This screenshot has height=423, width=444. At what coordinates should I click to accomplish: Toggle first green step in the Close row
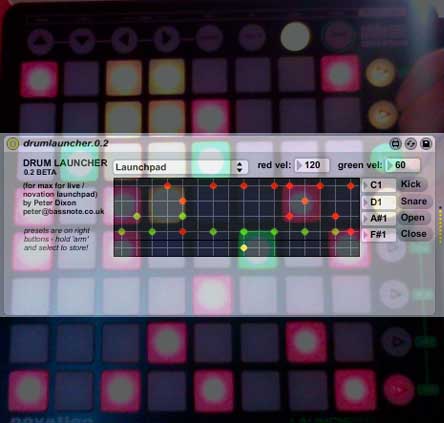pos(122,232)
